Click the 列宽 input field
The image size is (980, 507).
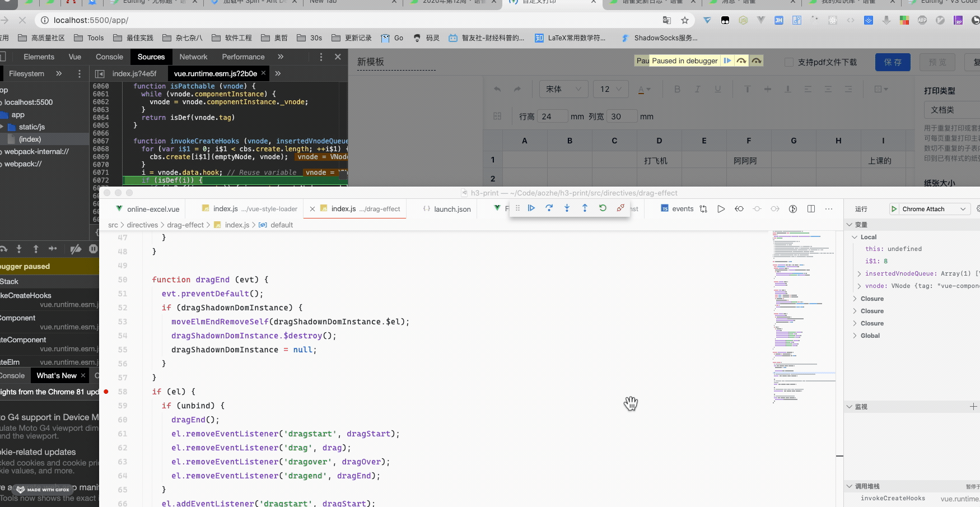click(622, 117)
